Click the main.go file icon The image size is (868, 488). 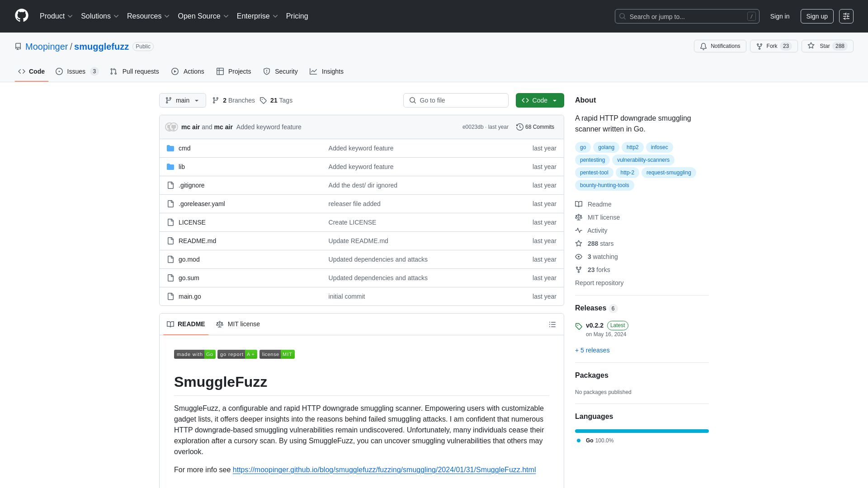click(170, 296)
